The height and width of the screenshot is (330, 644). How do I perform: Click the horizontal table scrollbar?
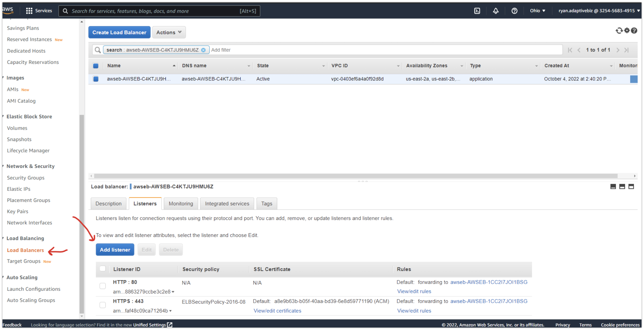coord(355,176)
